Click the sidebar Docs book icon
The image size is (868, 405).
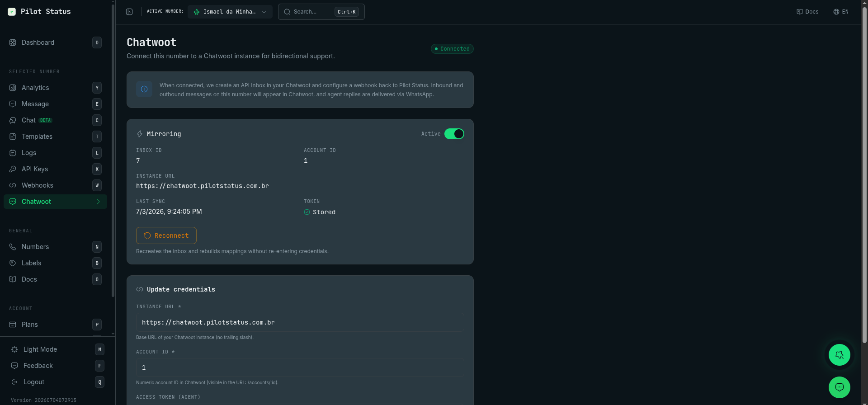pos(13,279)
